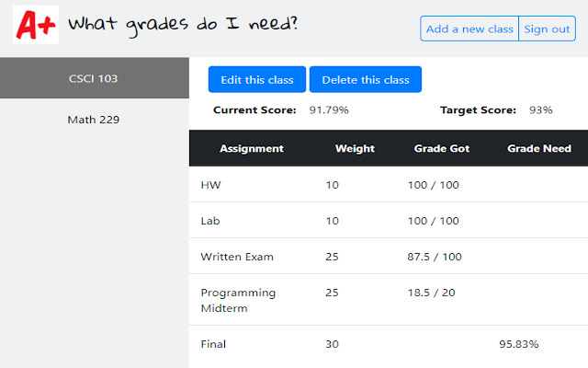The height and width of the screenshot is (368, 588).
Task: Click the "What grades do I need?" title
Action: [x=183, y=25]
